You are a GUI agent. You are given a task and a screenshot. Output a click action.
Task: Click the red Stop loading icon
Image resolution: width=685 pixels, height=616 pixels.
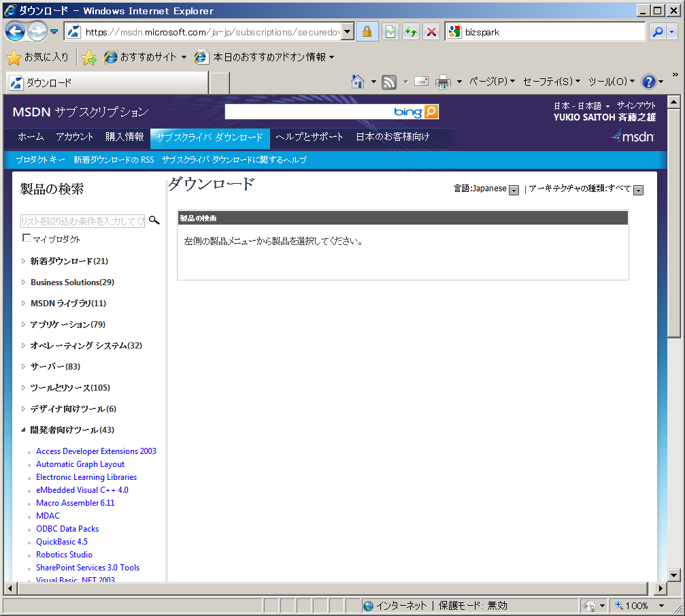click(x=431, y=31)
